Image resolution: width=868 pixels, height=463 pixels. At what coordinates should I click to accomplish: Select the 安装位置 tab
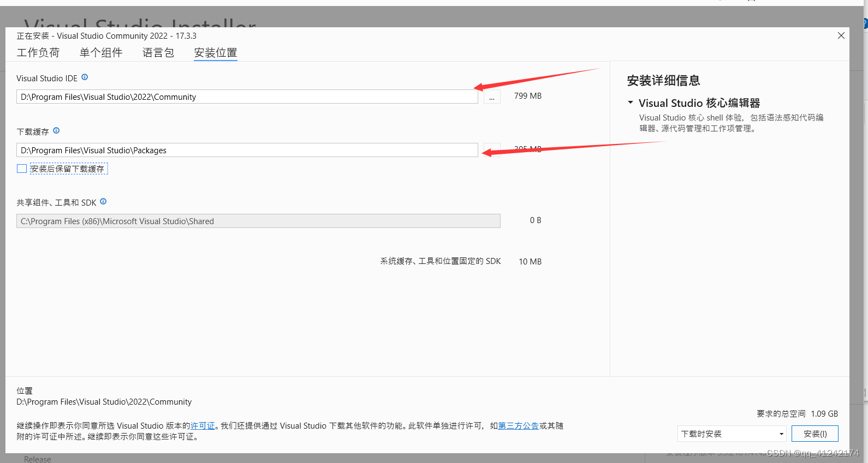coord(216,52)
